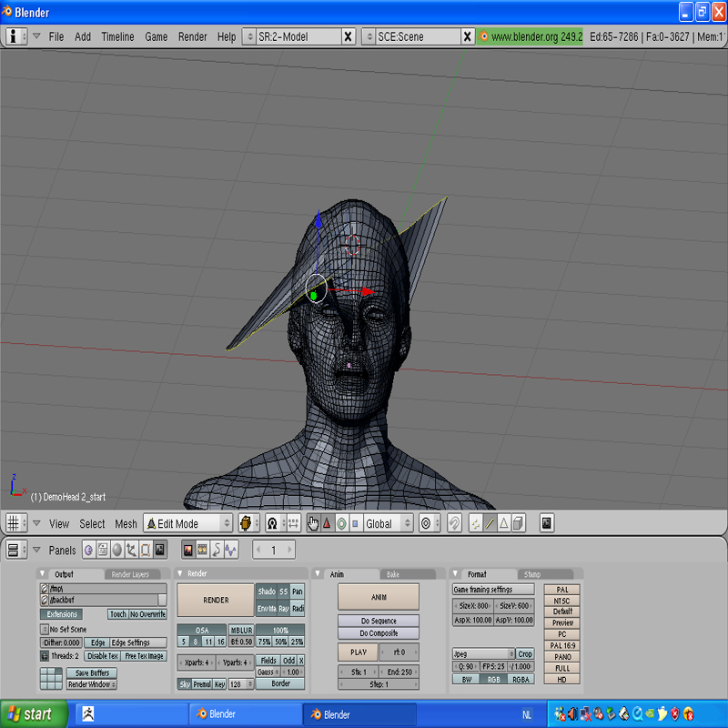Select the Anim/playback buttons sub-context icon
Image resolution: width=728 pixels, height=728 pixels.
[217, 550]
